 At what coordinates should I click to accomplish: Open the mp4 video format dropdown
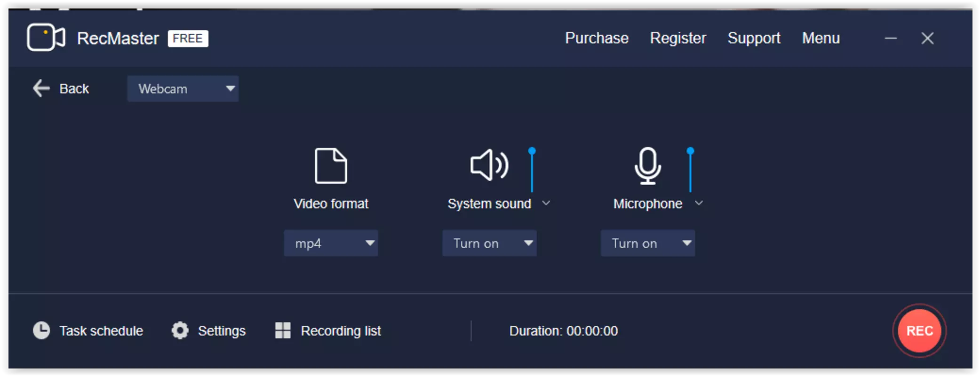[x=331, y=243]
